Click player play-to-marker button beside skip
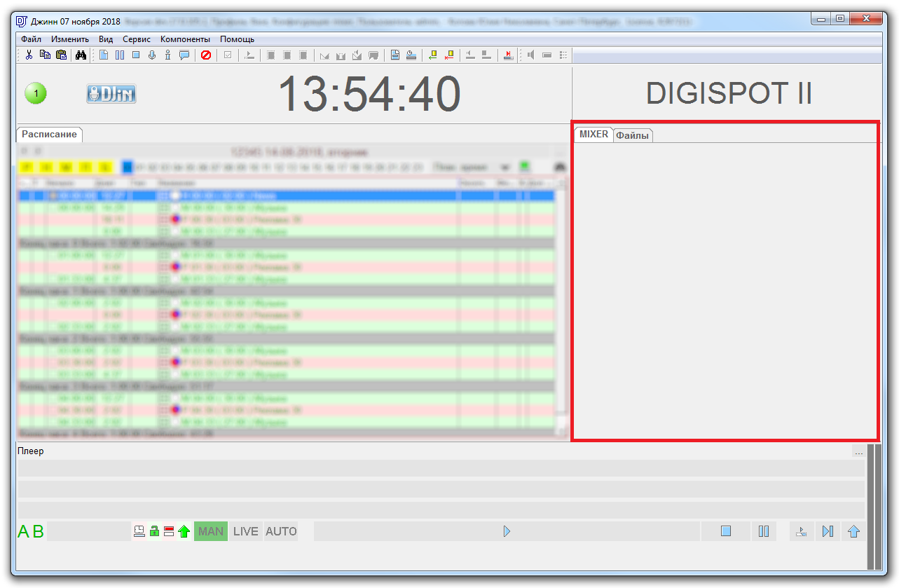The image size is (899, 588). tap(802, 531)
